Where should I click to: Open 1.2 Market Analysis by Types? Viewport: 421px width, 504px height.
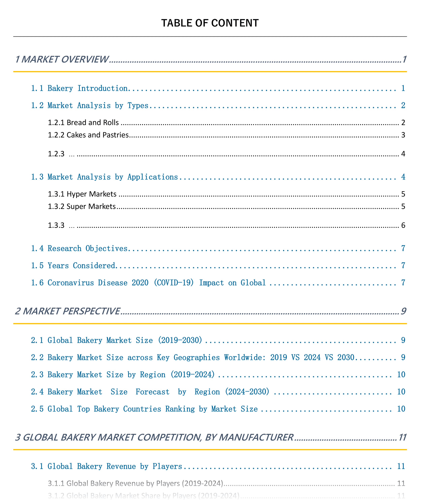coord(103,102)
